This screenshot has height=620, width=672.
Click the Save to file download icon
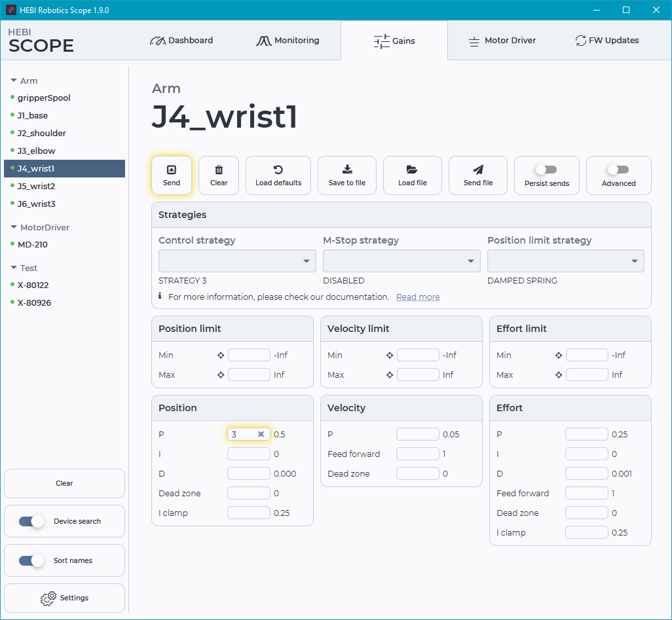click(x=347, y=170)
